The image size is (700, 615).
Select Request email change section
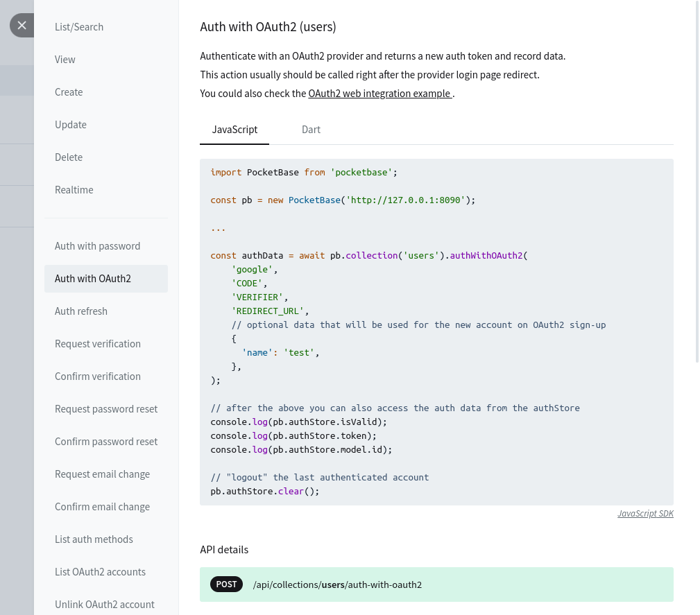point(103,474)
